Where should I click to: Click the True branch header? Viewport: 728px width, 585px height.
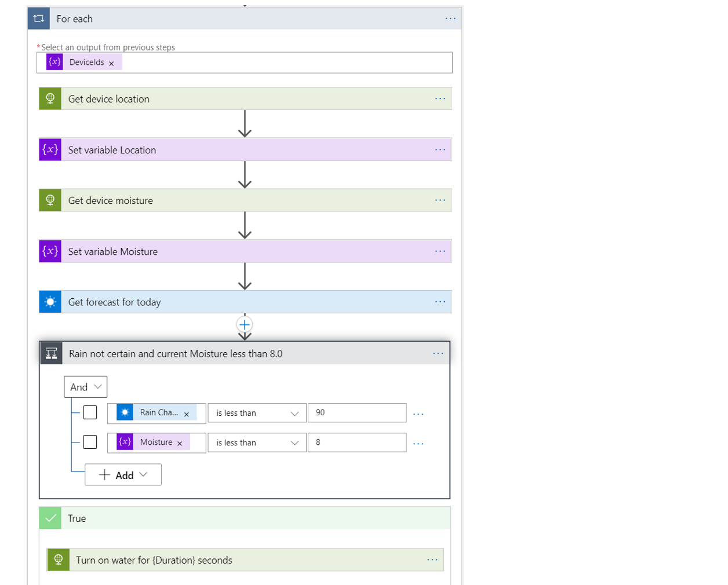245,518
